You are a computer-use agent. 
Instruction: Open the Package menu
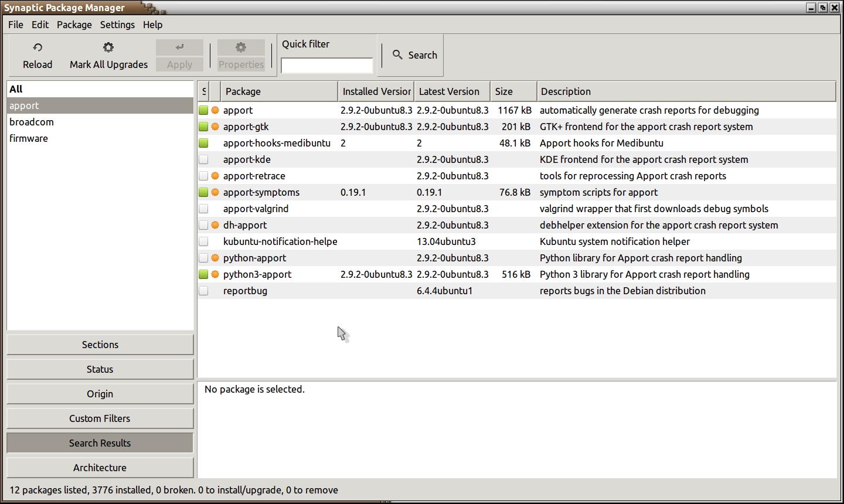tap(74, 25)
